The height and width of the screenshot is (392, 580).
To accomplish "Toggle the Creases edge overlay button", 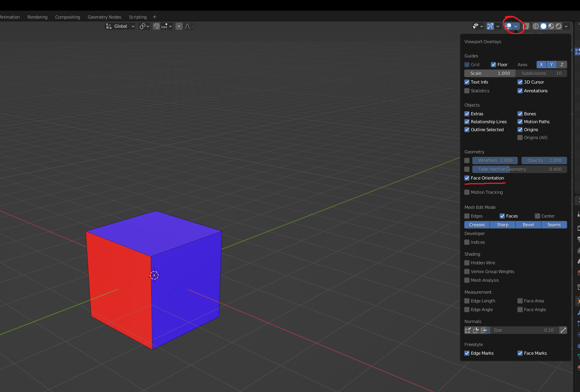I will click(x=477, y=225).
